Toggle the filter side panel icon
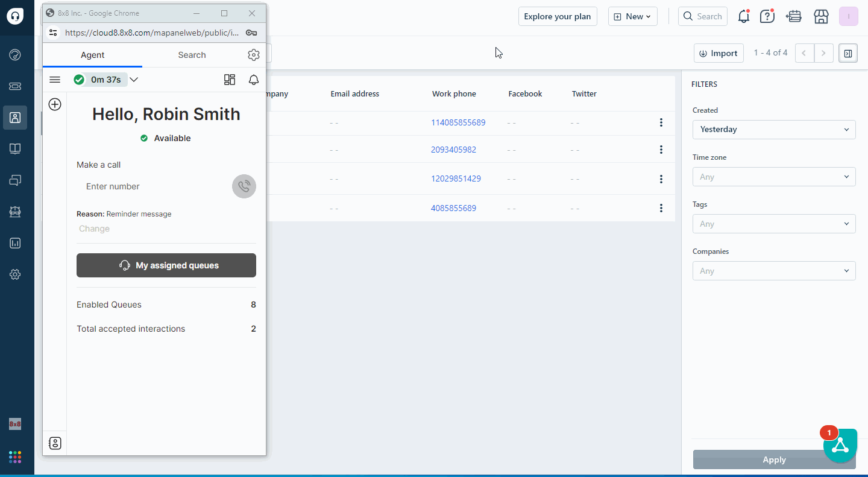This screenshot has width=868, height=477. 848,53
